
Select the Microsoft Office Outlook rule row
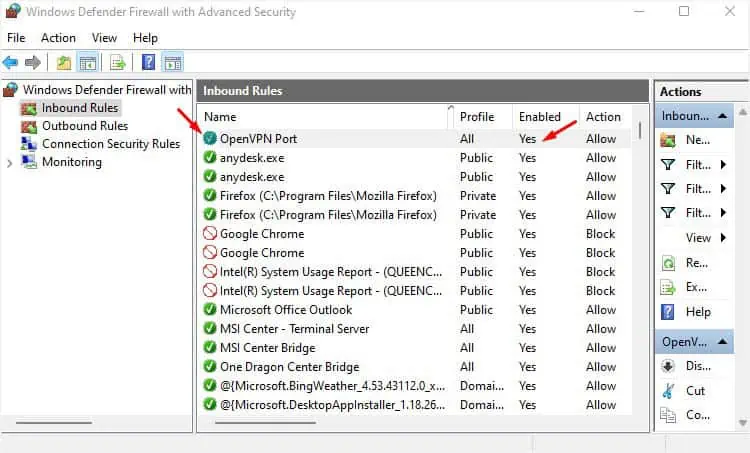(x=288, y=310)
